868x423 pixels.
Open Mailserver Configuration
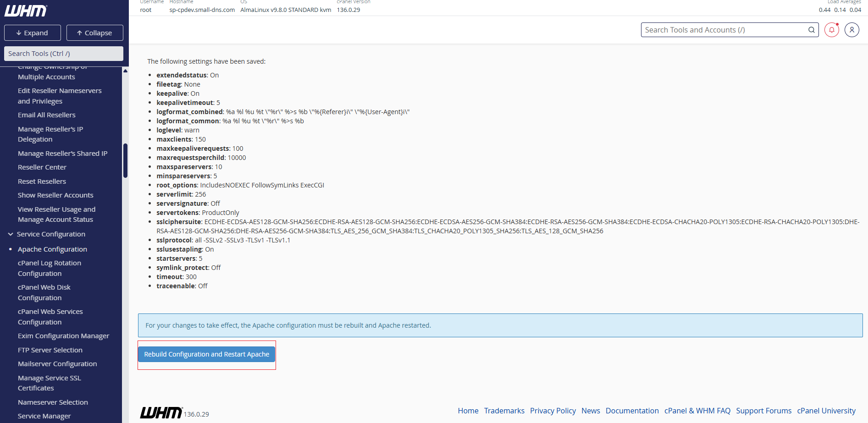[x=57, y=364]
